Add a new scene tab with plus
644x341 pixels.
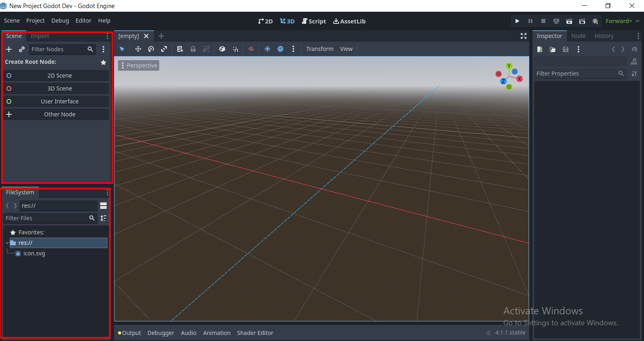(161, 36)
